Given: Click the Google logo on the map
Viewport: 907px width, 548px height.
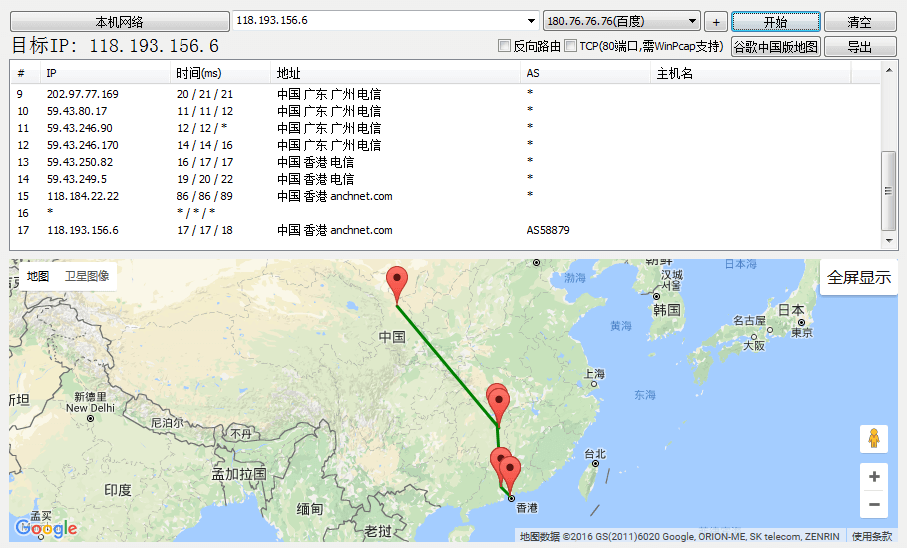Looking at the screenshot, I should [46, 528].
